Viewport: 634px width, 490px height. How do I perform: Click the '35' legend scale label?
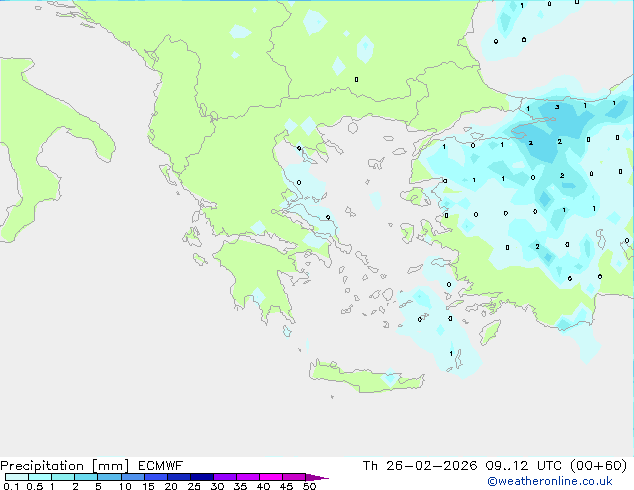pos(240,486)
